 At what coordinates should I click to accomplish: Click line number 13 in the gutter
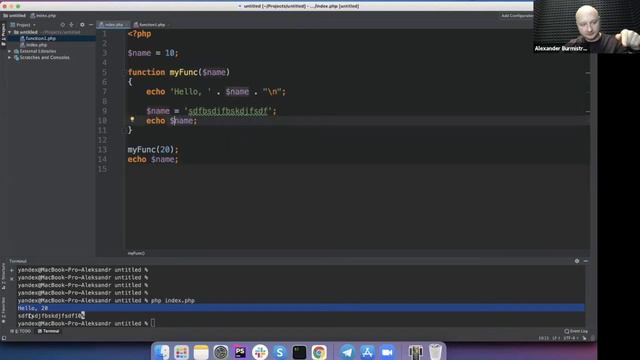[102, 150]
